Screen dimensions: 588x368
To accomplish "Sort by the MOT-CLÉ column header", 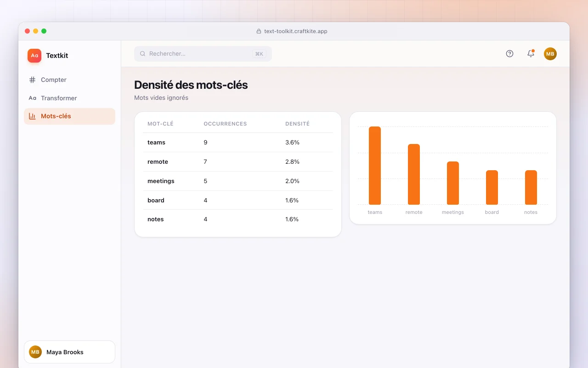I will pyautogui.click(x=160, y=124).
